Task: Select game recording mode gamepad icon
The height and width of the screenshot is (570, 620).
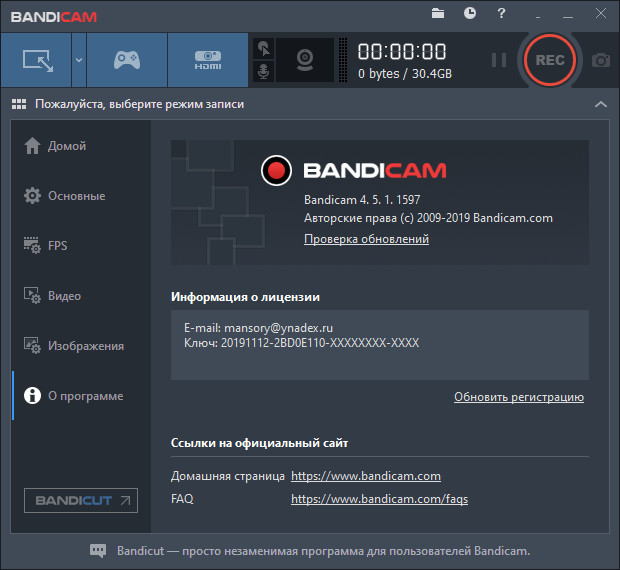Action: tap(126, 60)
